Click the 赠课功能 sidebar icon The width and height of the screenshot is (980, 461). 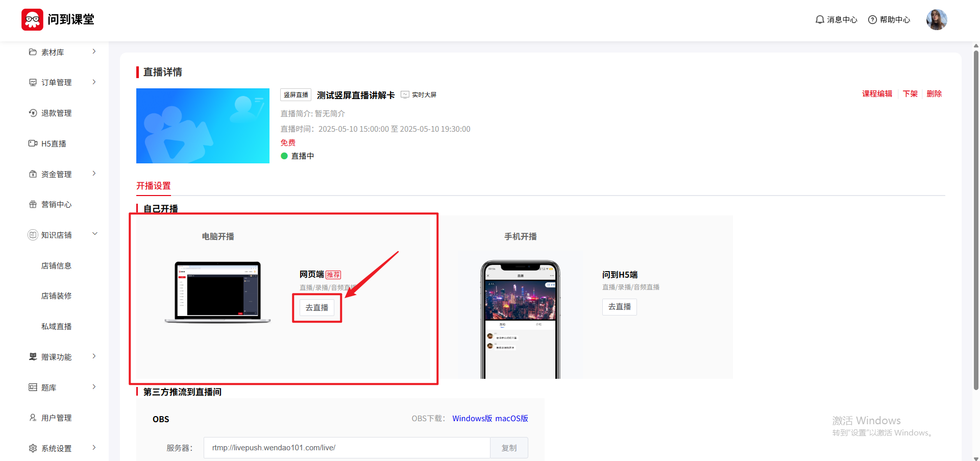click(33, 357)
